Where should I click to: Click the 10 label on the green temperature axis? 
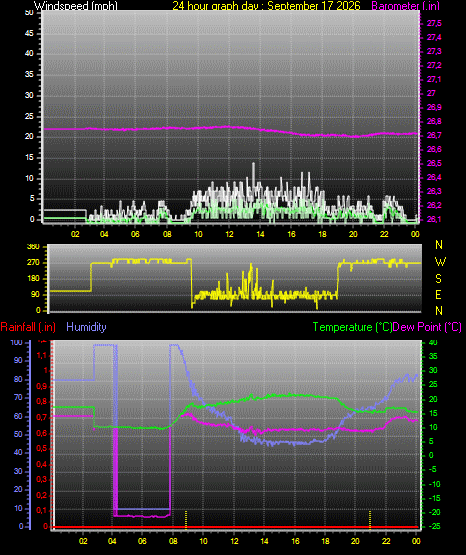433,427
